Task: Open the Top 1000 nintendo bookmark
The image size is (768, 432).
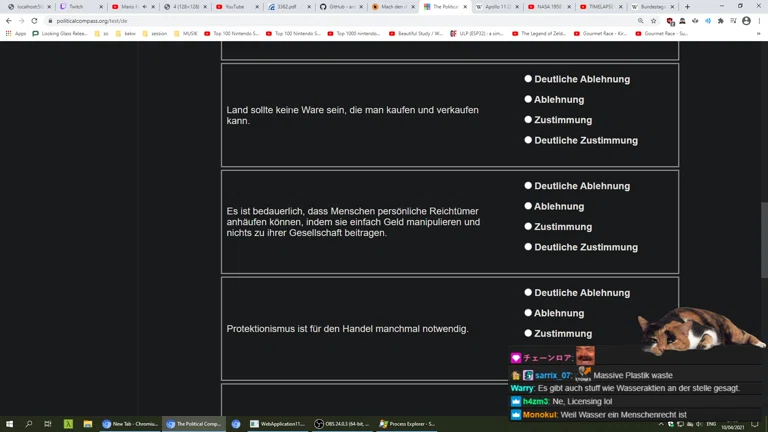Action: pos(354,34)
